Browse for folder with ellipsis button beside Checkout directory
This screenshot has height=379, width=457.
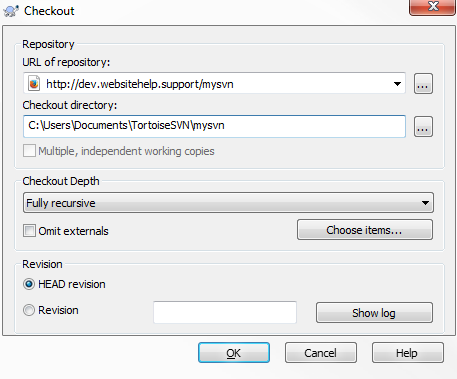click(423, 126)
